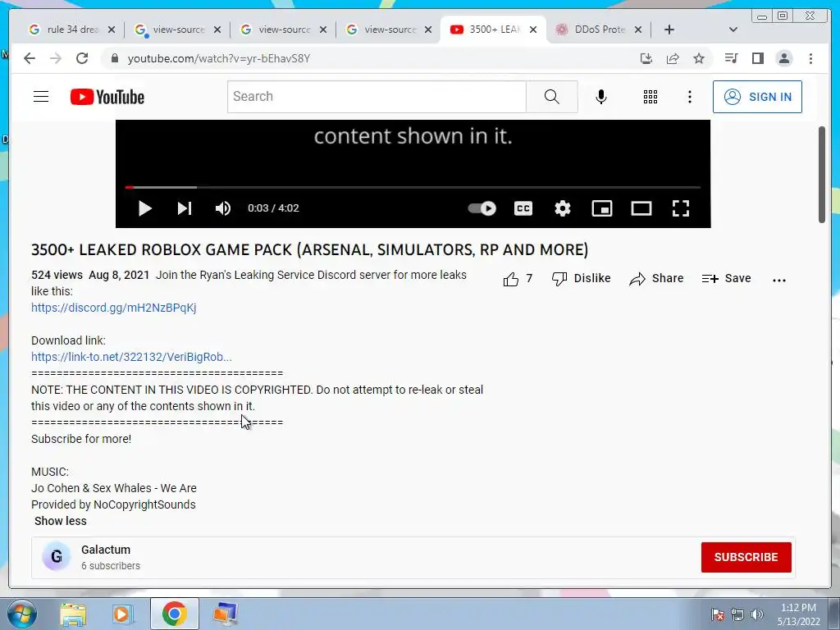Go back to previous page

(30, 58)
